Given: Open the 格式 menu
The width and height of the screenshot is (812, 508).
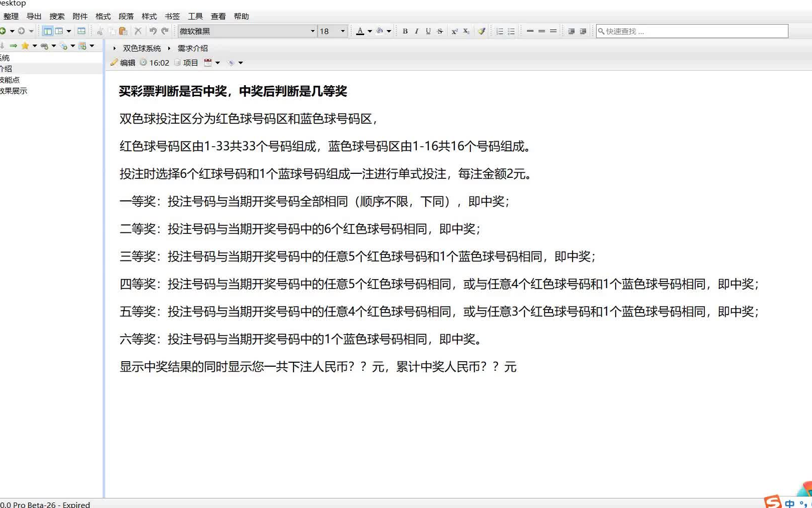Looking at the screenshot, I should pos(103,17).
